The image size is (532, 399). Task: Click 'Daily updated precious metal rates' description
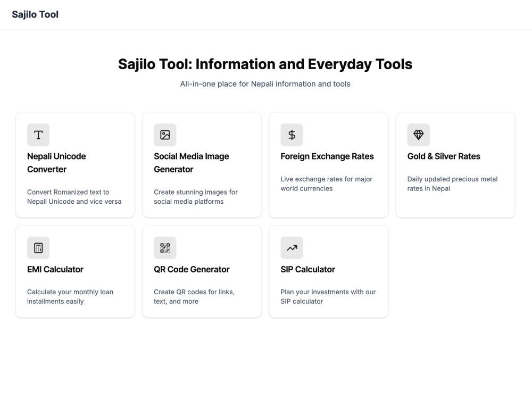tap(452, 184)
